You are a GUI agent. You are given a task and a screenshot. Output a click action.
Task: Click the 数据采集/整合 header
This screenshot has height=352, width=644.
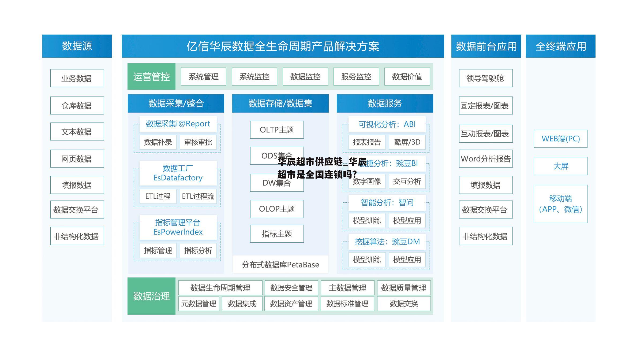click(176, 103)
